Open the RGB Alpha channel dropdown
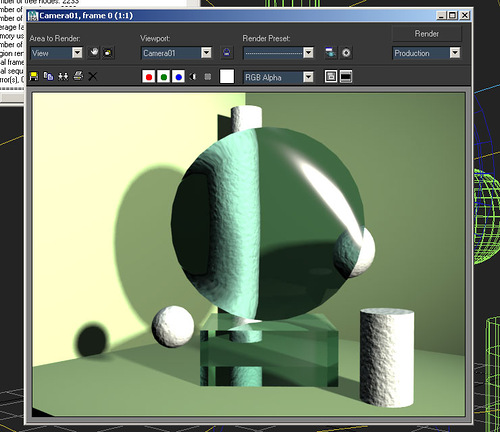 tap(279, 77)
